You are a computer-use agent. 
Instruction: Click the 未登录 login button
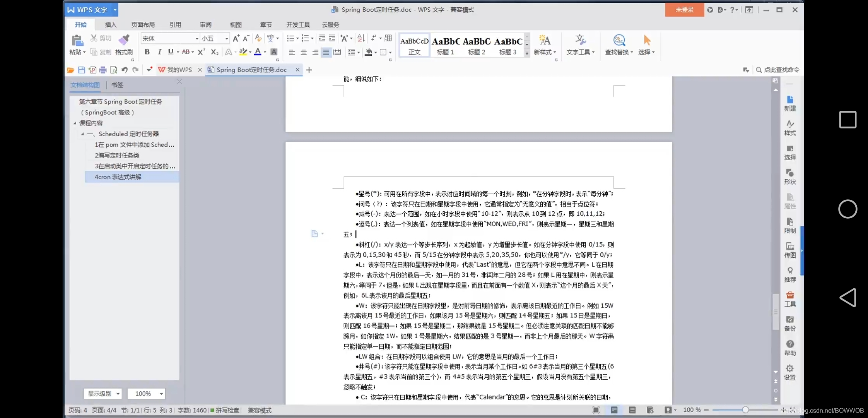click(684, 10)
